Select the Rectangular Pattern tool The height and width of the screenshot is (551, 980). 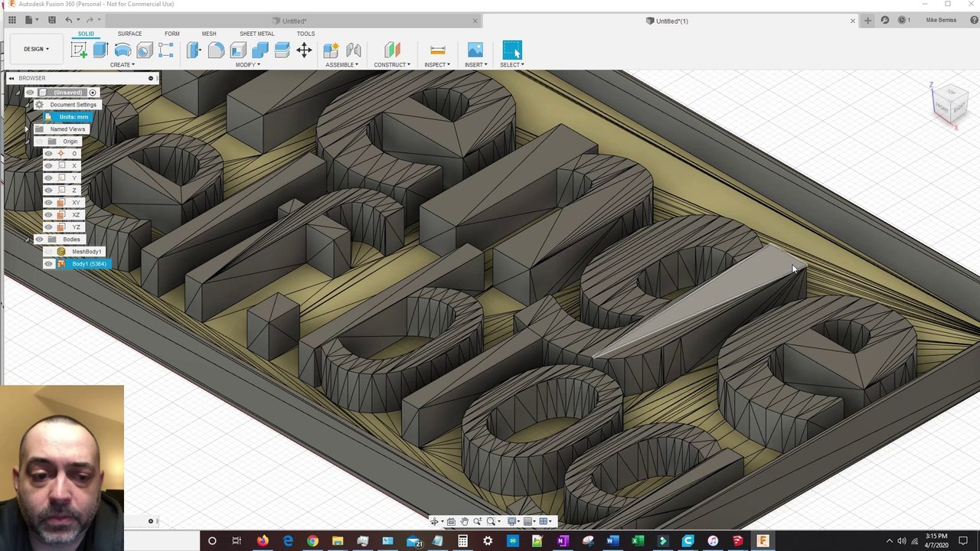[x=166, y=51]
